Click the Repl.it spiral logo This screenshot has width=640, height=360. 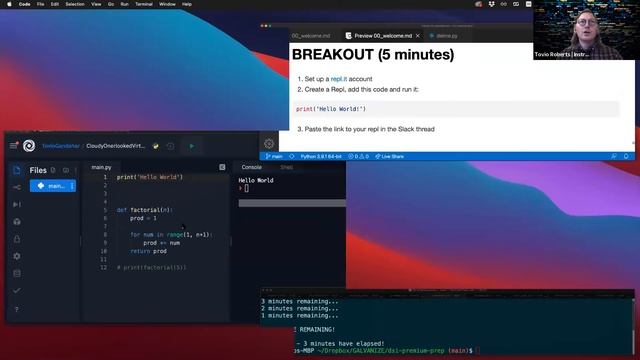(29, 146)
